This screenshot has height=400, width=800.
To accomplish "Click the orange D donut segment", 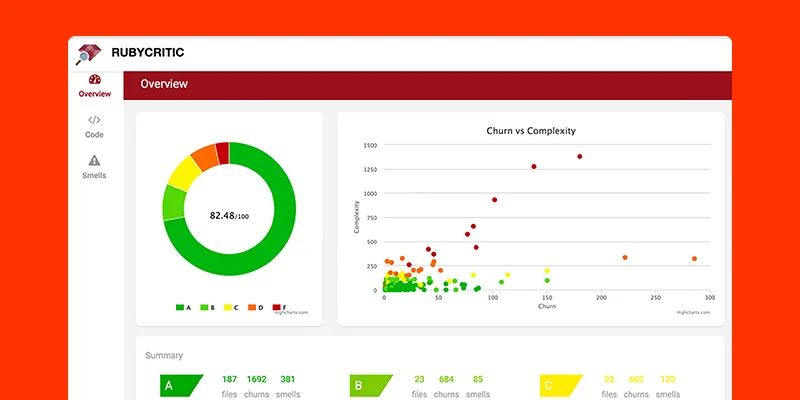I will click(205, 157).
